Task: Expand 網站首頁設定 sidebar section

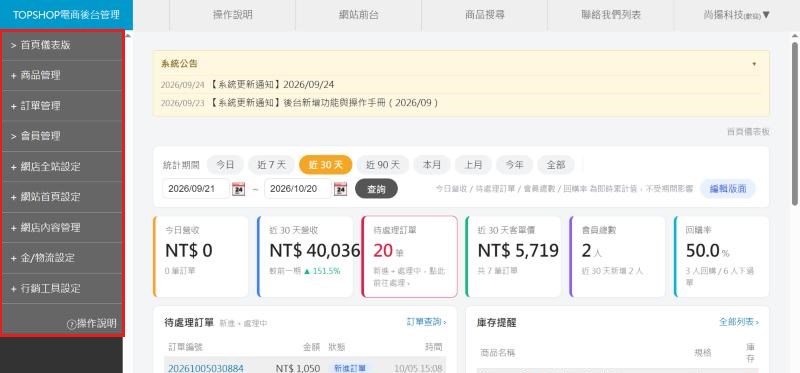Action: point(62,197)
